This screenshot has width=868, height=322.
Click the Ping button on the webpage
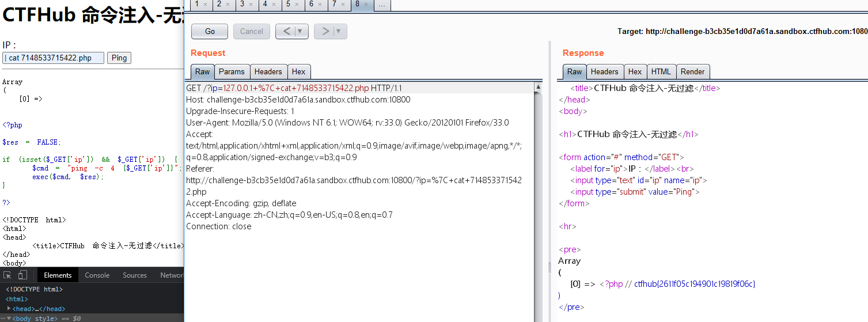click(x=119, y=58)
